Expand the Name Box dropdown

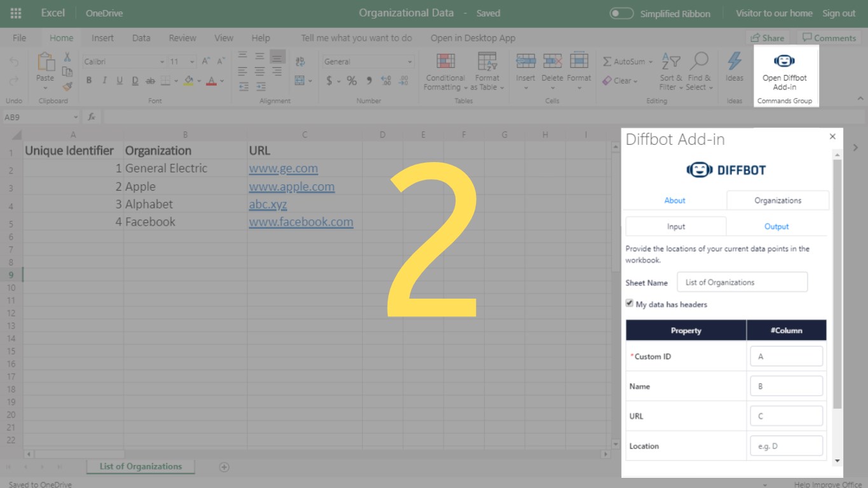click(76, 117)
